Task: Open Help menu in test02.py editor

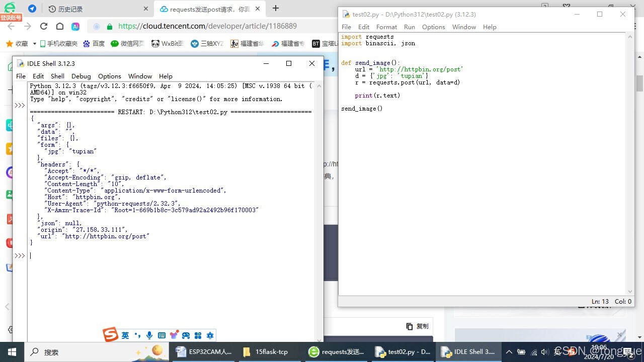Action: pyautogui.click(x=490, y=27)
